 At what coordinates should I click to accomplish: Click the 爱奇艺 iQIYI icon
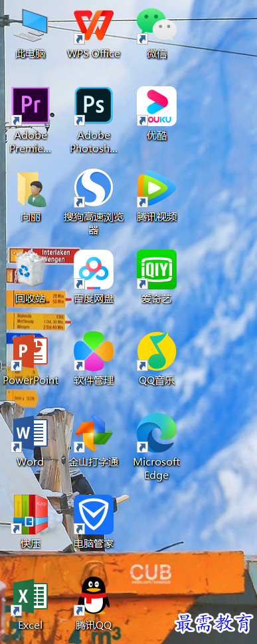157,270
